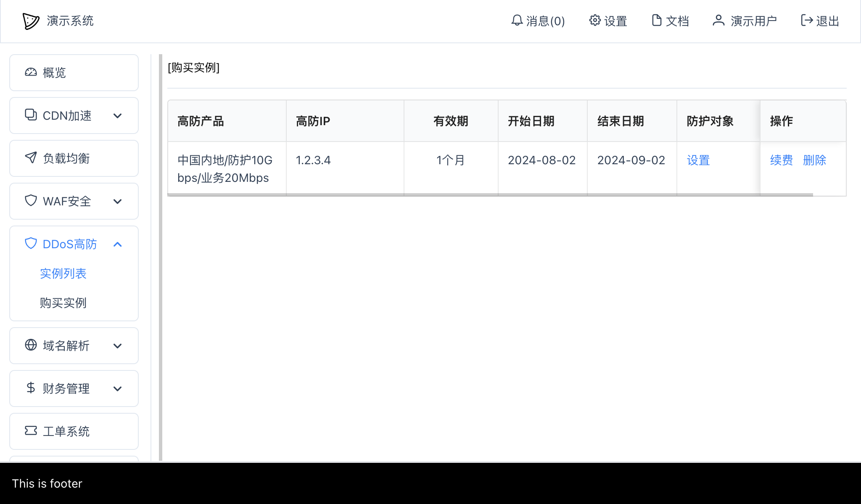Screen dimensions: 861x504
Task: Click 设置 link in 防护对象 column
Action: coord(698,160)
